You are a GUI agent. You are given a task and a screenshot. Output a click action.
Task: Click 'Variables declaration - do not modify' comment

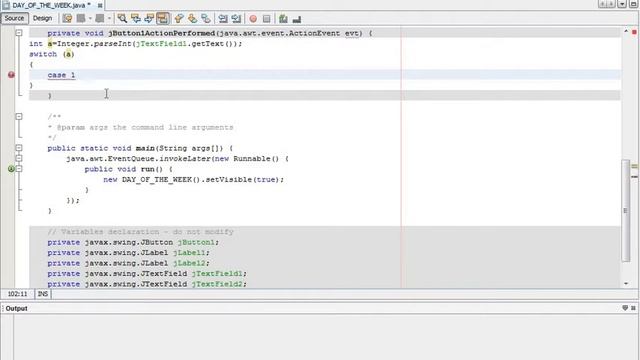140,231
